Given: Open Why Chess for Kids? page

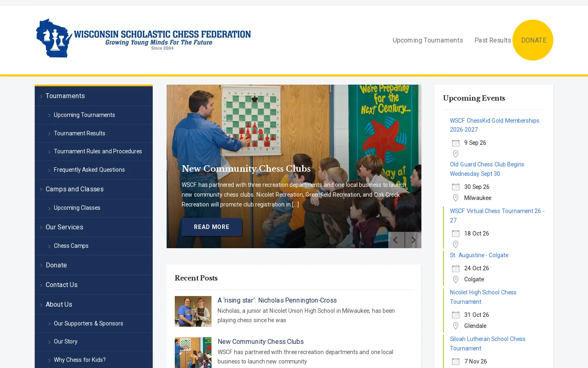Looking at the screenshot, I should (x=94, y=360).
